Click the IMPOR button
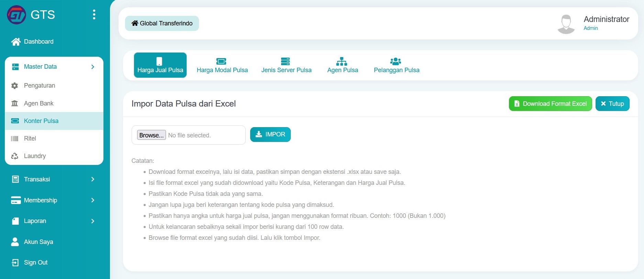This screenshot has width=644, height=279. pyautogui.click(x=270, y=134)
